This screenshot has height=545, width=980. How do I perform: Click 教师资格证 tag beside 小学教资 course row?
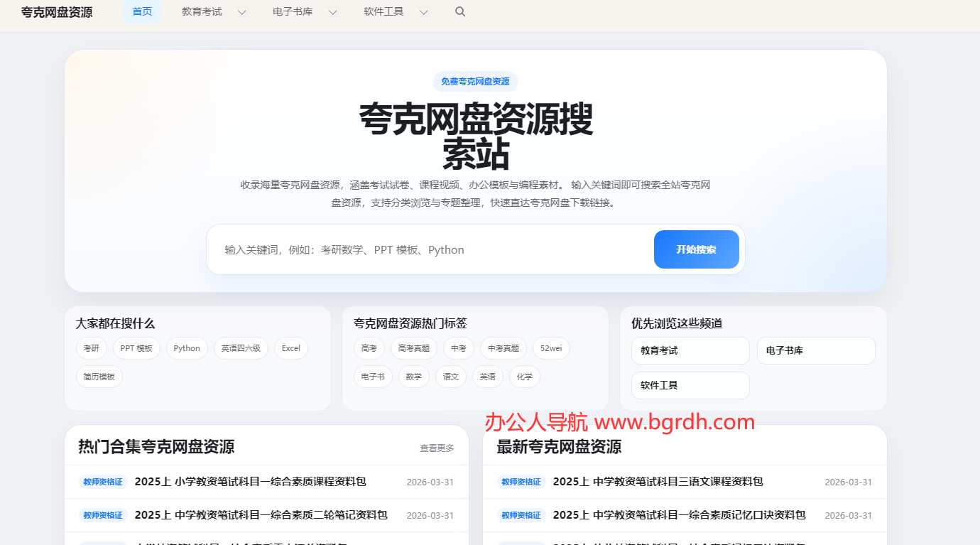[103, 482]
